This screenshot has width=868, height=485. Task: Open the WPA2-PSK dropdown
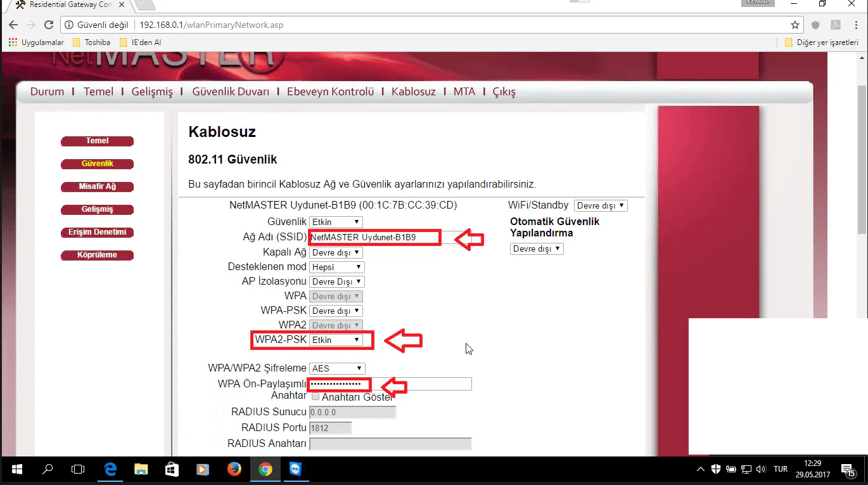pyautogui.click(x=336, y=340)
